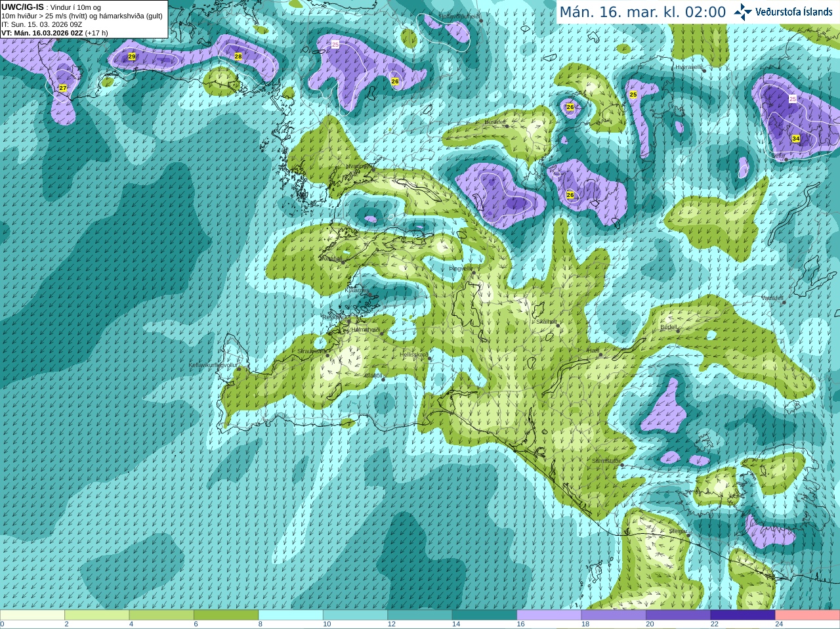The image size is (840, 629).
Task: Click the Bláfjöll station label
Action: (373, 376)
